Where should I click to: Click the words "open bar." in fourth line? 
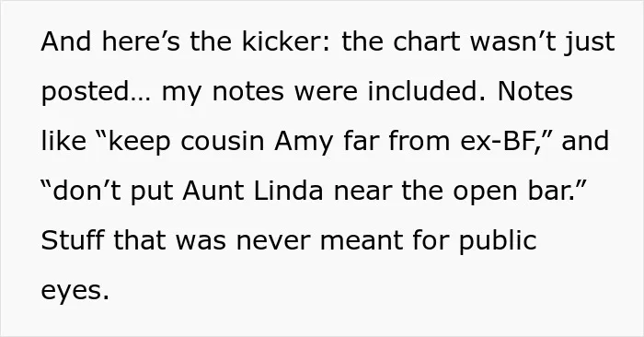(513, 192)
